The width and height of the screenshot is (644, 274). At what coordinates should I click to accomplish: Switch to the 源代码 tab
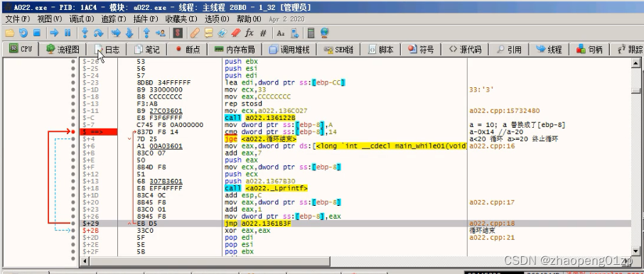tap(465, 49)
